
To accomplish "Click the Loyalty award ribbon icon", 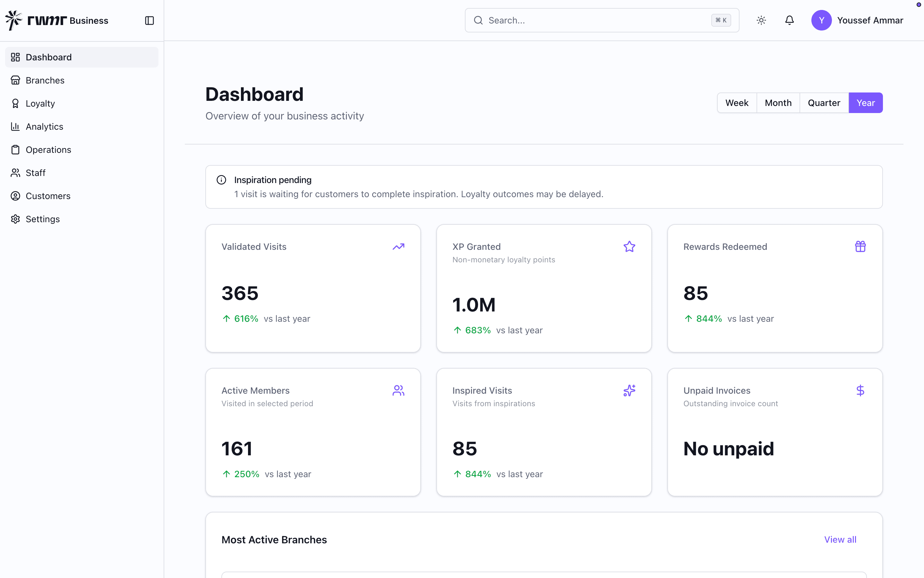I will 15,104.
